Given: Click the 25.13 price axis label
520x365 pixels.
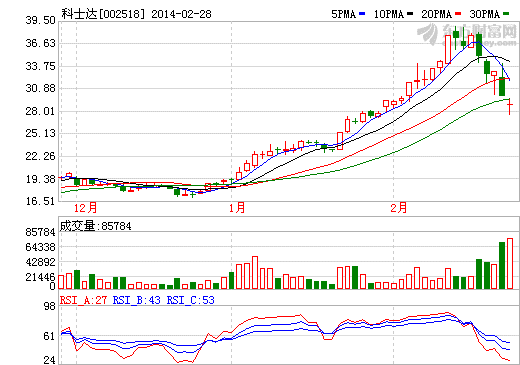Looking at the screenshot, I should [x=40, y=133].
